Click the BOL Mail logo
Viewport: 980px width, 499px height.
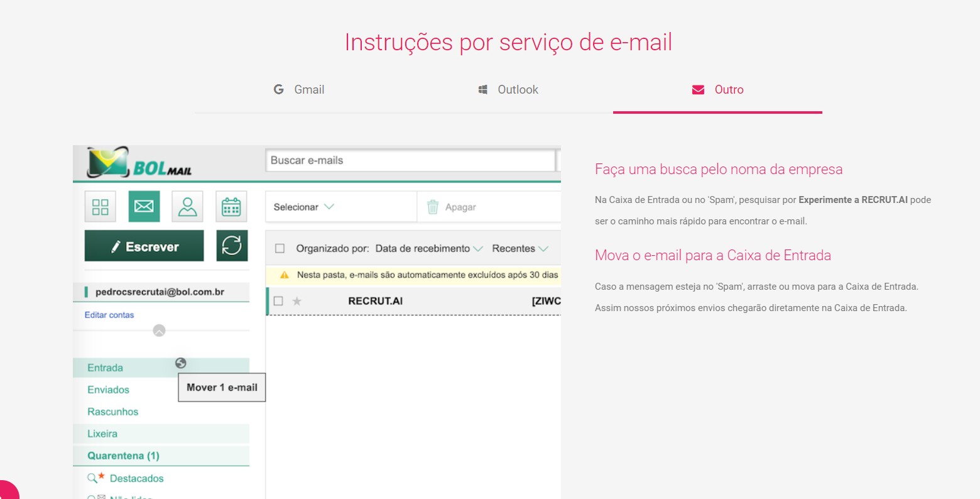tap(139, 163)
